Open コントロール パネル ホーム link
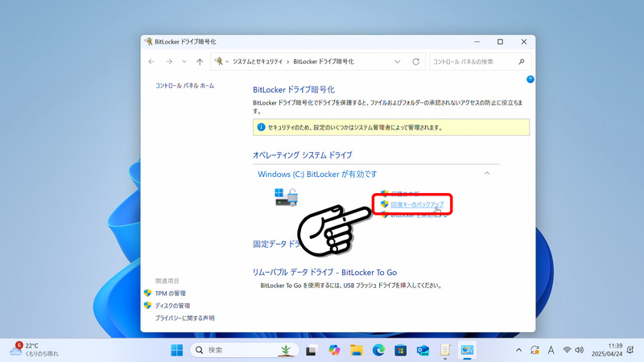Viewport: 644px width, 362px height. click(x=184, y=85)
